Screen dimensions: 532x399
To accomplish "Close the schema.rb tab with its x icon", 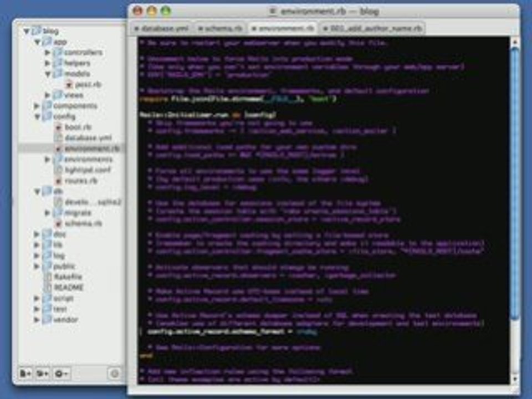I will click(x=200, y=29).
